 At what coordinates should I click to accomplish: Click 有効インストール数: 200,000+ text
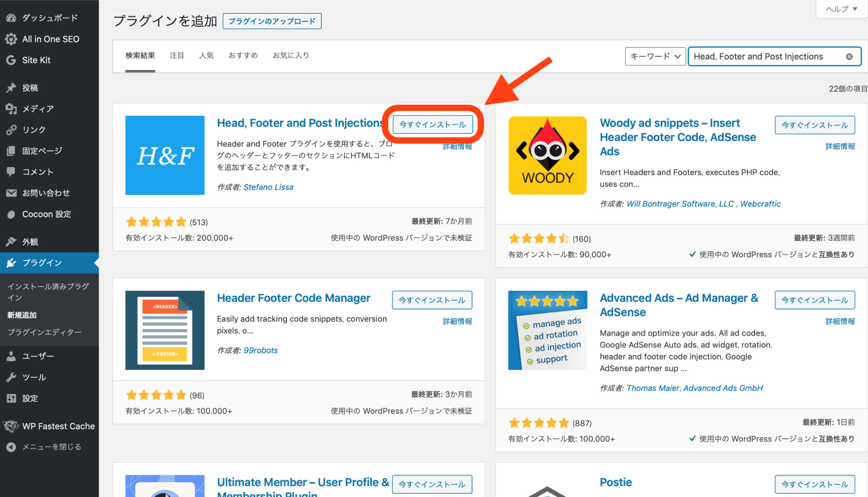pos(179,238)
